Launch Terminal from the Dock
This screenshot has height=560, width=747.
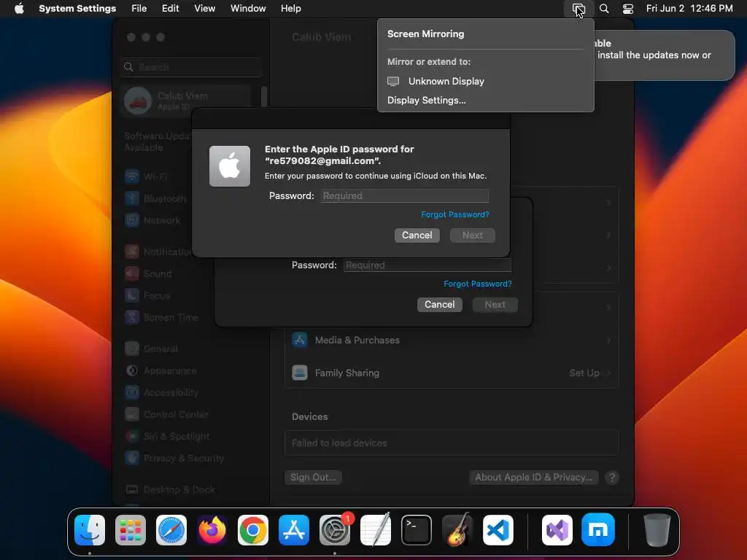[x=417, y=530]
